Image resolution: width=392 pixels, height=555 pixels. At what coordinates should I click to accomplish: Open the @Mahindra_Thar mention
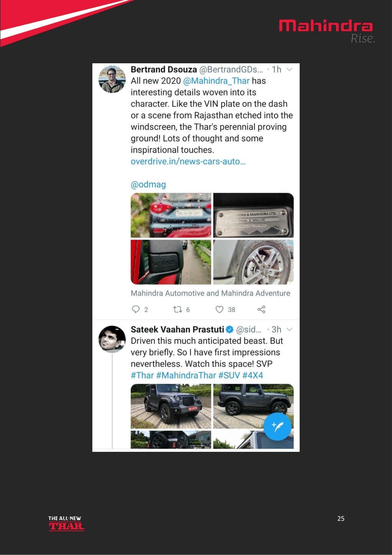coord(216,81)
